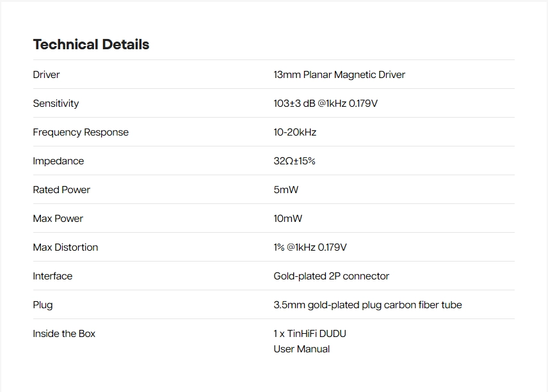Image resolution: width=548 pixels, height=392 pixels.
Task: Click the Technical Details heading
Action: [x=91, y=45]
